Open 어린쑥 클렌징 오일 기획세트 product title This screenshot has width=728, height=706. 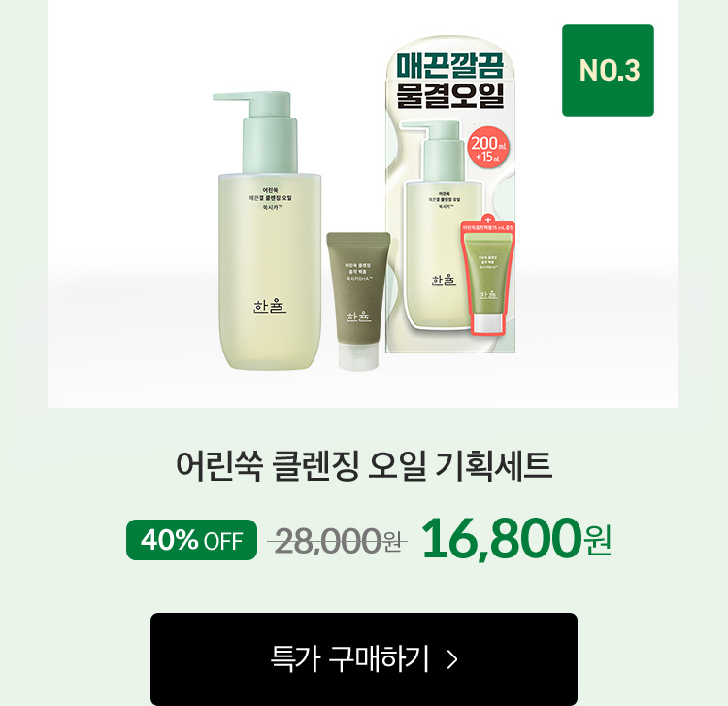coord(364,464)
